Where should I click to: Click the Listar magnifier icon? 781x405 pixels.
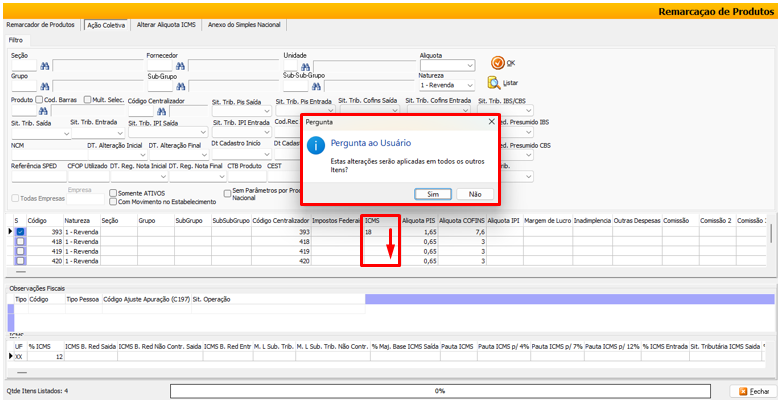pyautogui.click(x=495, y=82)
